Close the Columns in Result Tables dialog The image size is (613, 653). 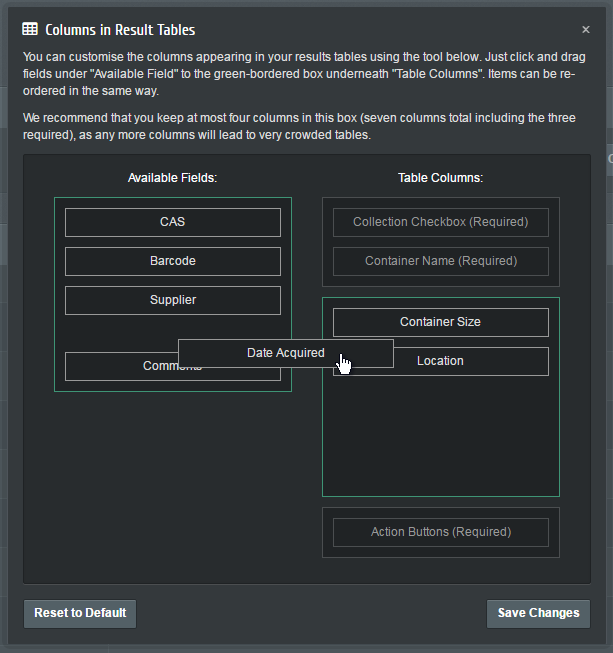tap(586, 30)
